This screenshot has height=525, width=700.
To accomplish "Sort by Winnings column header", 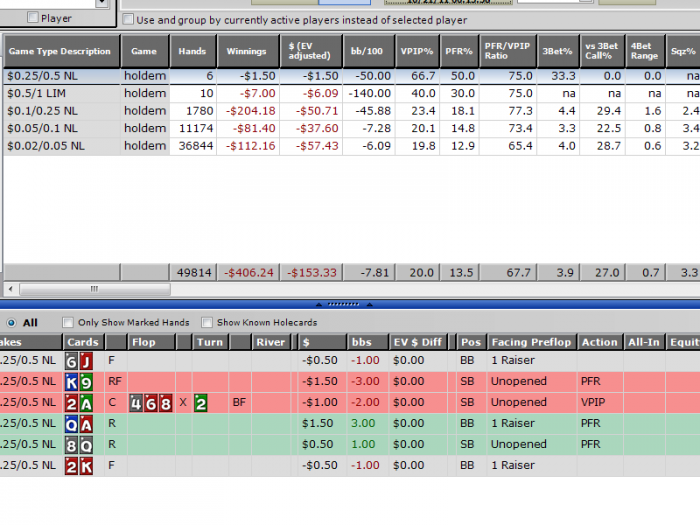I will click(248, 51).
